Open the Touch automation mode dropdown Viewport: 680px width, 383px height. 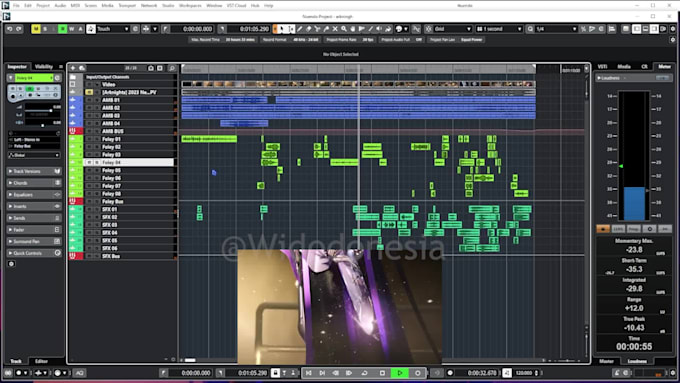pyautogui.click(x=113, y=29)
